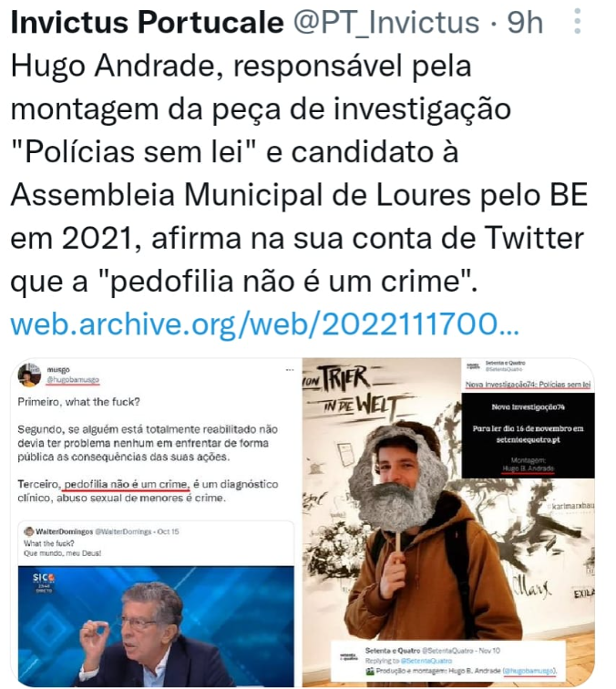Open the right attached photo with Marx mask
The width and height of the screenshot is (616, 689).
click(x=448, y=522)
